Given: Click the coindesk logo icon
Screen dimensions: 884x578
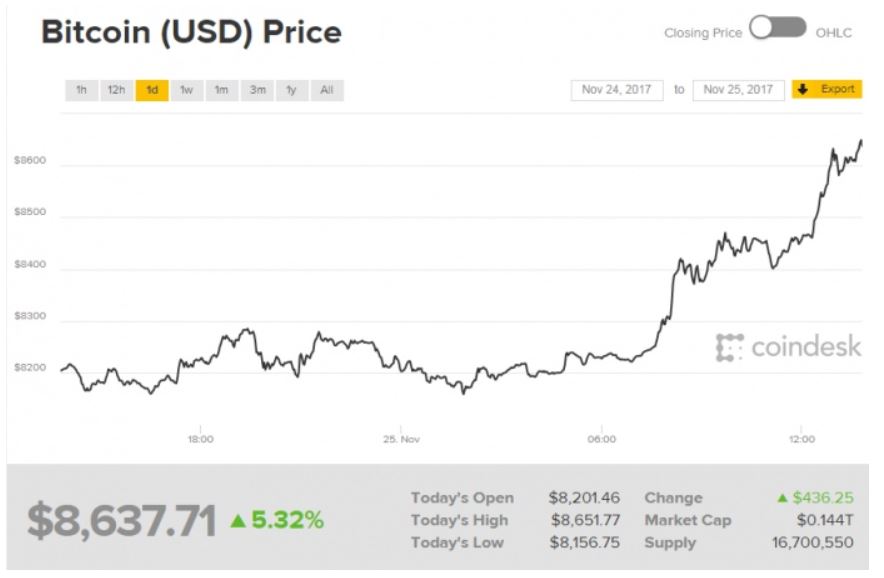Looking at the screenshot, I should pos(730,347).
